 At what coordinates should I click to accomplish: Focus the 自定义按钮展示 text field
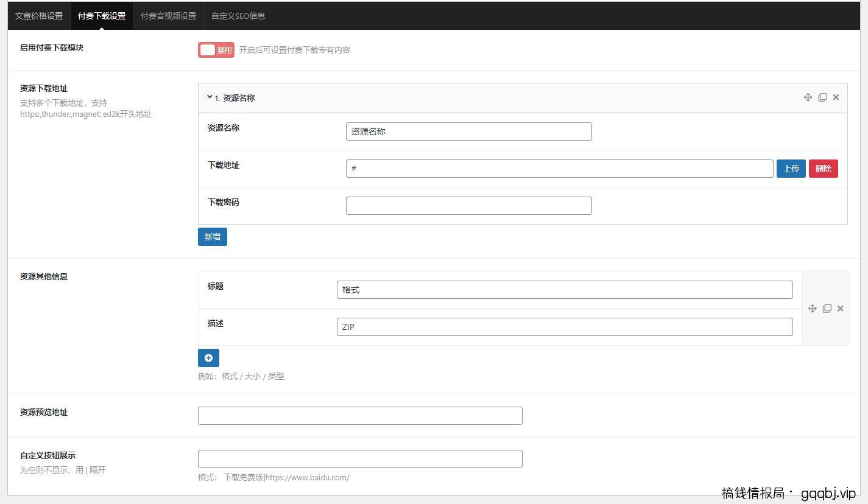click(x=360, y=459)
